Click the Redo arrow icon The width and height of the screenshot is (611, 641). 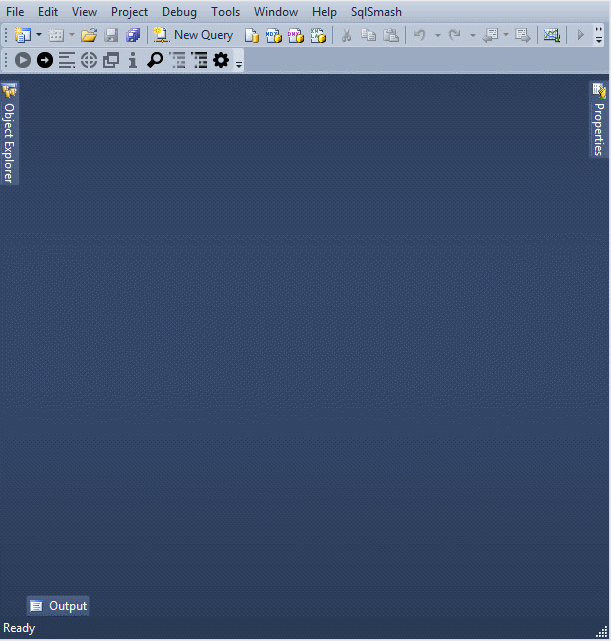(x=454, y=35)
